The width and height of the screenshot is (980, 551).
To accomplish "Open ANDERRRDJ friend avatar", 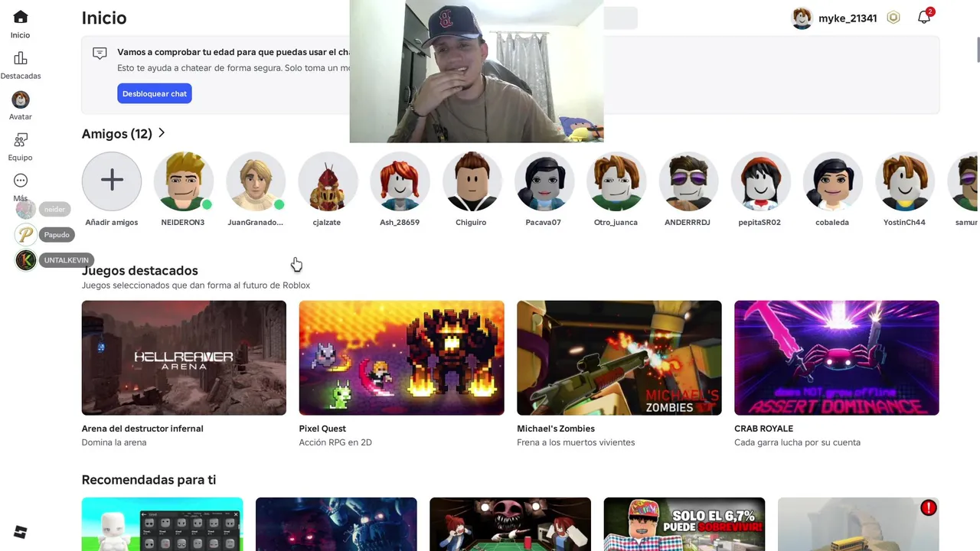I will [688, 181].
